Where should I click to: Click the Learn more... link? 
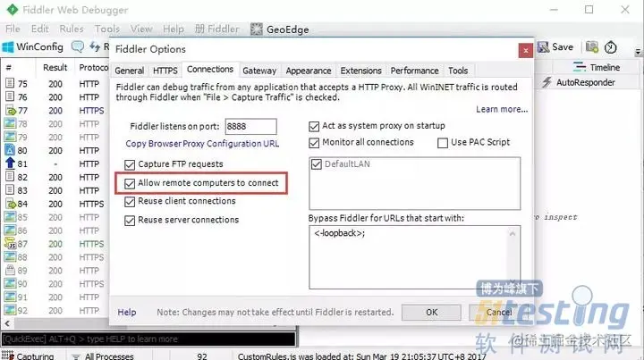[502, 109]
